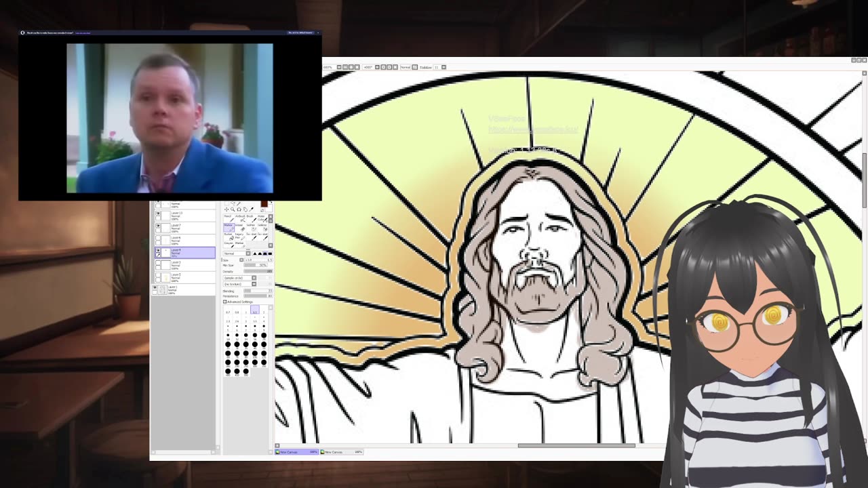Open the brush blending mode Normal dropdown

[248, 253]
